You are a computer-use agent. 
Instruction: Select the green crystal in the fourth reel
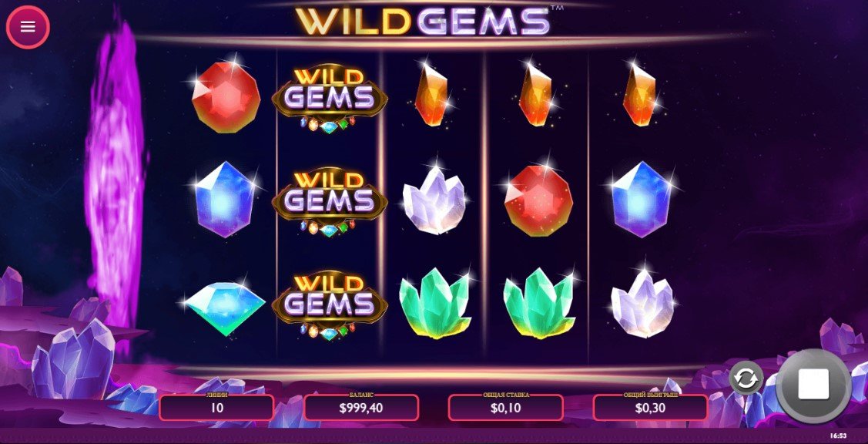click(x=538, y=302)
